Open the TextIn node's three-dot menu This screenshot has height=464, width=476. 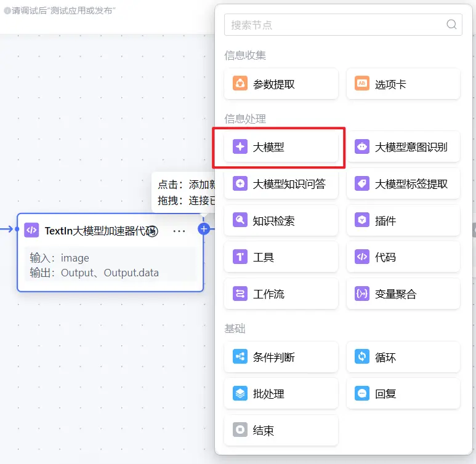179,231
